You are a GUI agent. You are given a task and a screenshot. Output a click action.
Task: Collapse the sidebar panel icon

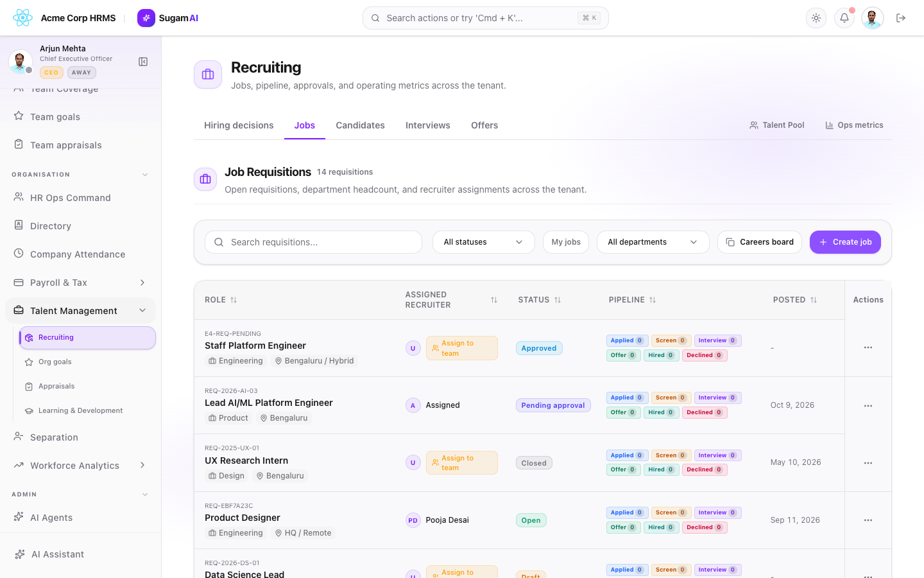coord(143,62)
